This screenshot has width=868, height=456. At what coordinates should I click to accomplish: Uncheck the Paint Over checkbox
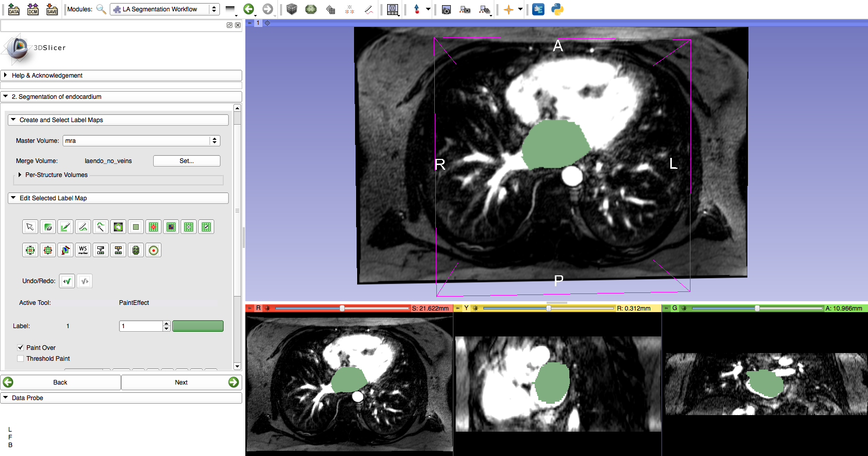[x=21, y=348]
